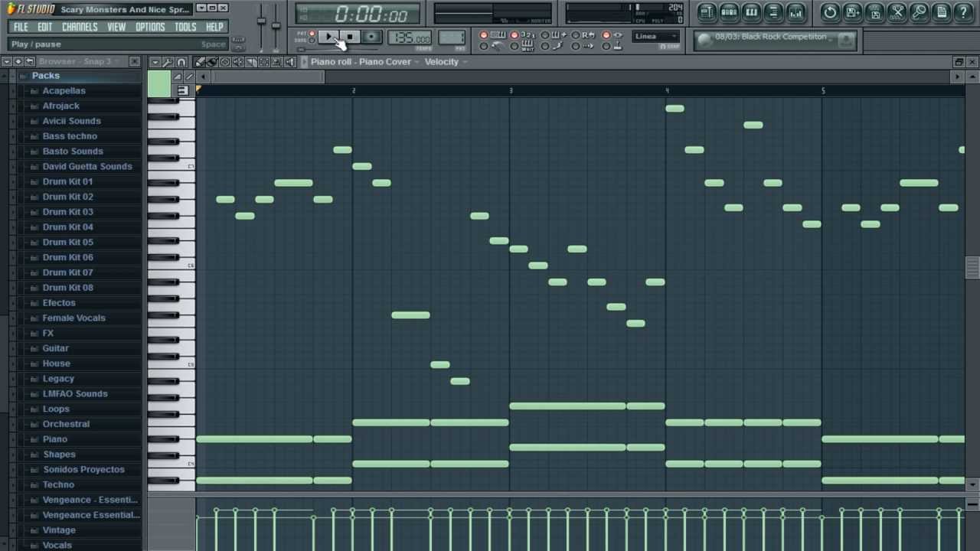Click the Record button in transport
This screenshot has width=980, height=551.
[x=371, y=37]
